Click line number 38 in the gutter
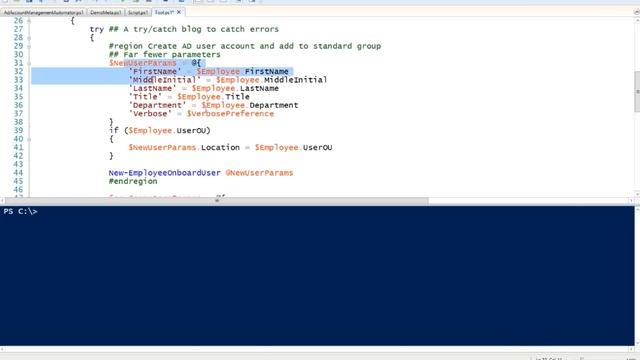The width and height of the screenshot is (640, 360). 18,122
